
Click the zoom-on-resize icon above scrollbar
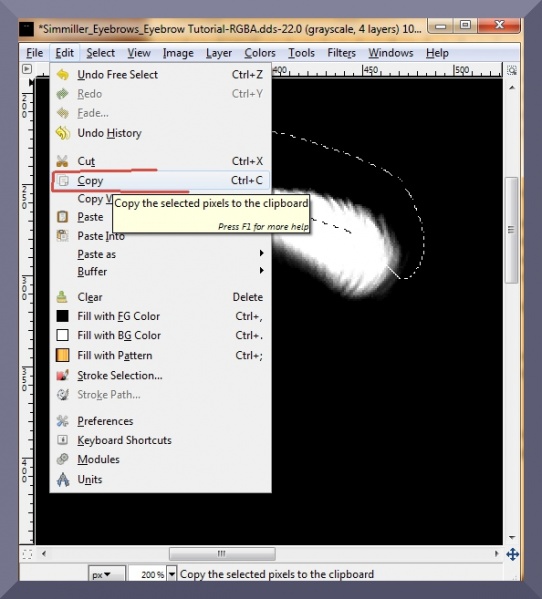click(512, 70)
